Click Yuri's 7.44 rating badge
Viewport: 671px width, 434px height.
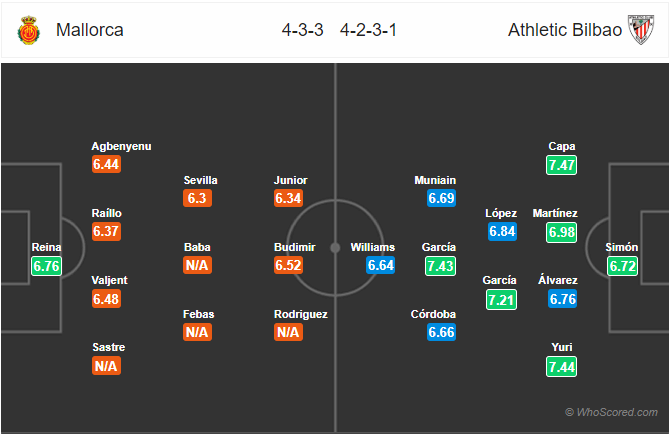tap(561, 367)
